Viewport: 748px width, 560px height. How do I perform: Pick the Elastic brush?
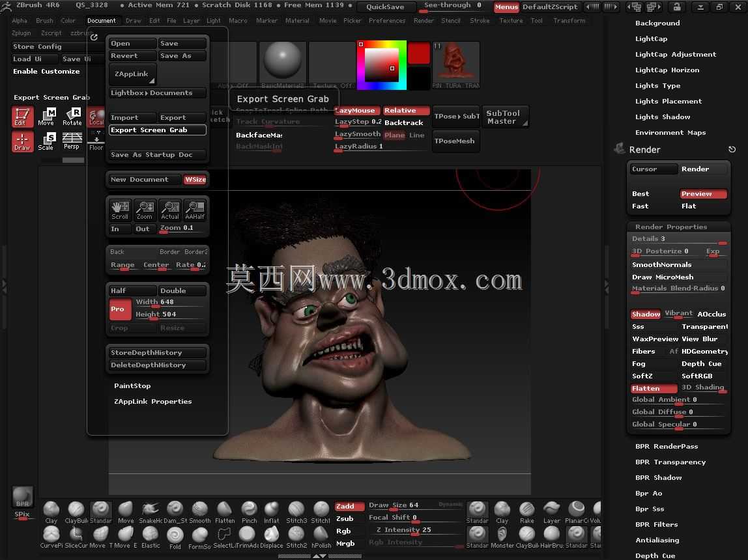[x=151, y=537]
